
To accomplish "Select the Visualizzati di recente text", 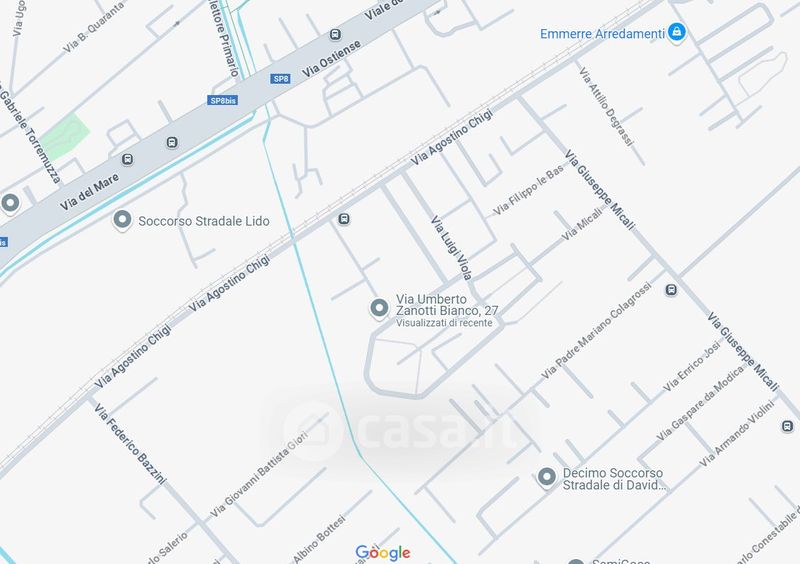I will coord(444,323).
